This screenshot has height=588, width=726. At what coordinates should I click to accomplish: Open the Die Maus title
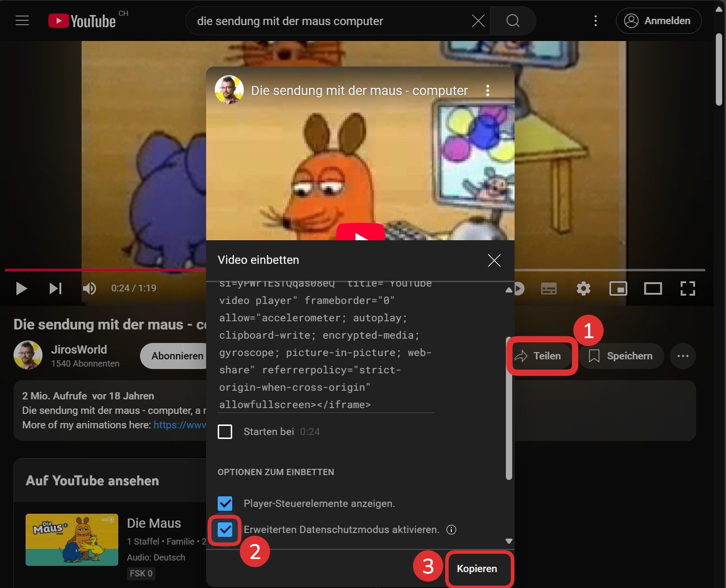[x=154, y=523]
